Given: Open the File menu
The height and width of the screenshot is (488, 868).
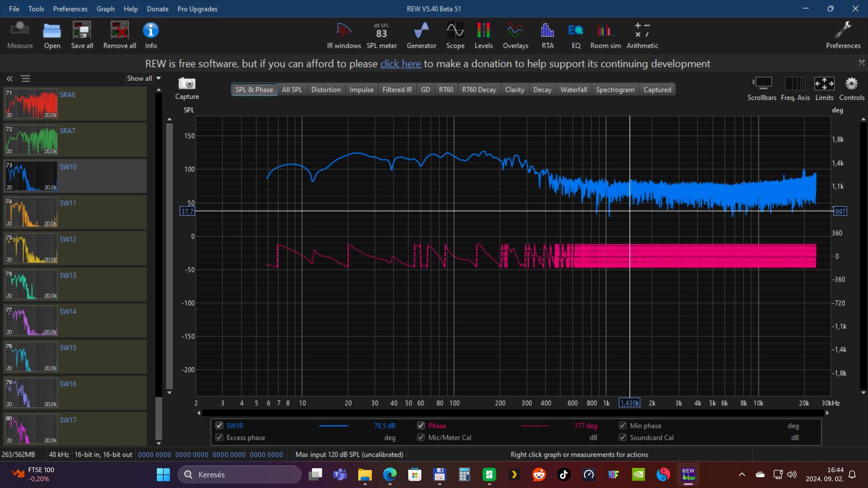Looking at the screenshot, I should point(14,9).
